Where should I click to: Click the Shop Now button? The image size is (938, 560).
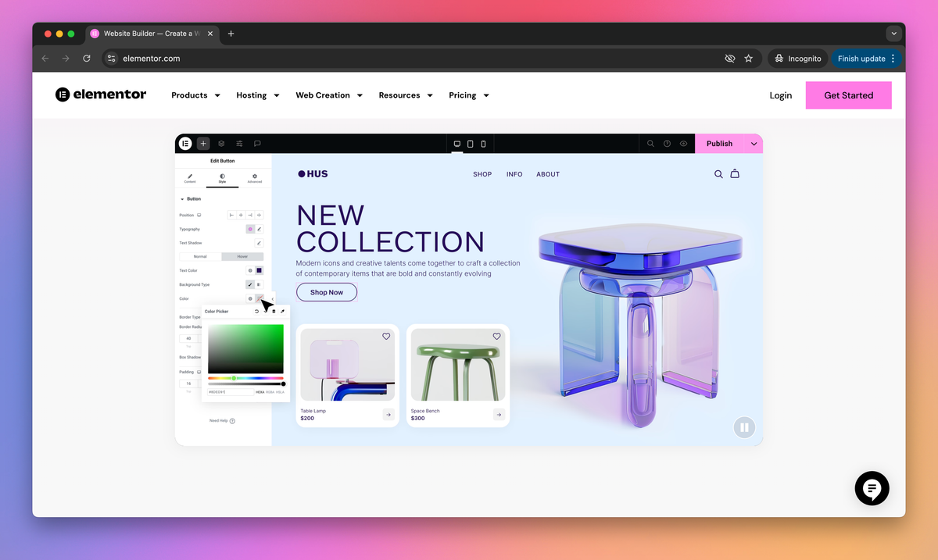(x=327, y=292)
